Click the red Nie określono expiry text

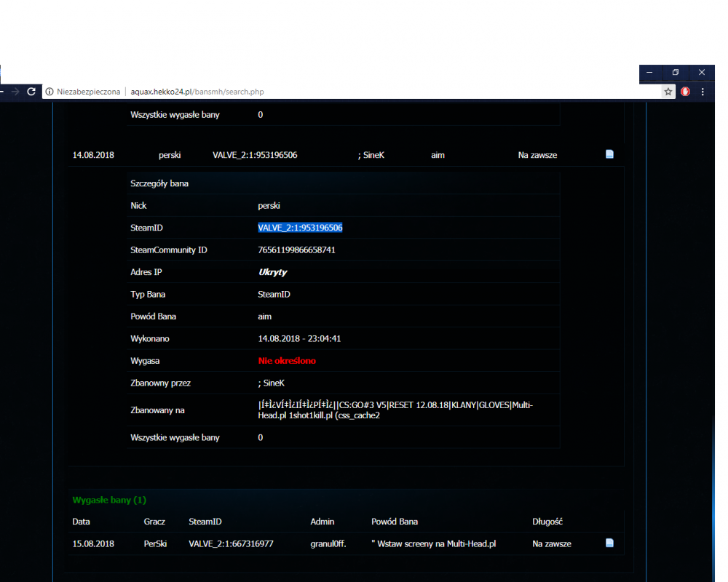287,361
